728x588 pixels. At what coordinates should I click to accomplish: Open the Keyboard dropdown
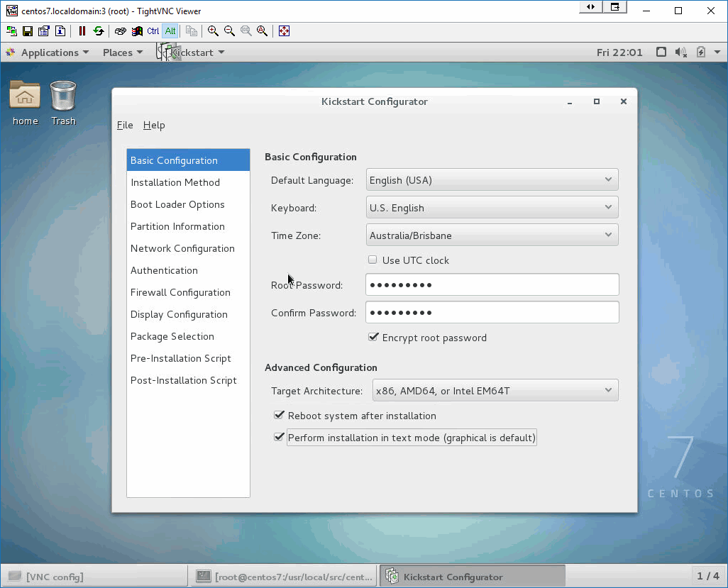click(x=492, y=207)
